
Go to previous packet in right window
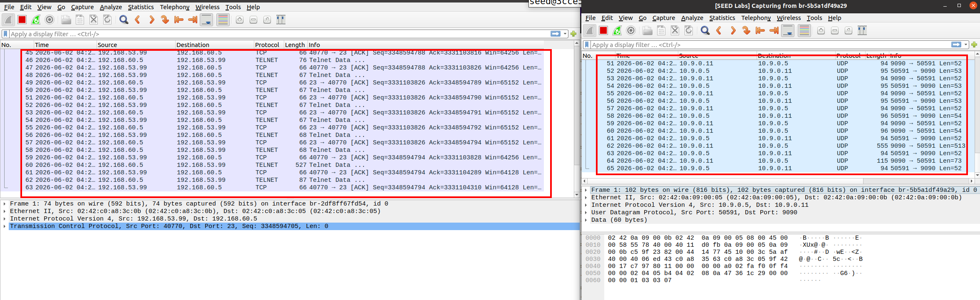[719, 30]
